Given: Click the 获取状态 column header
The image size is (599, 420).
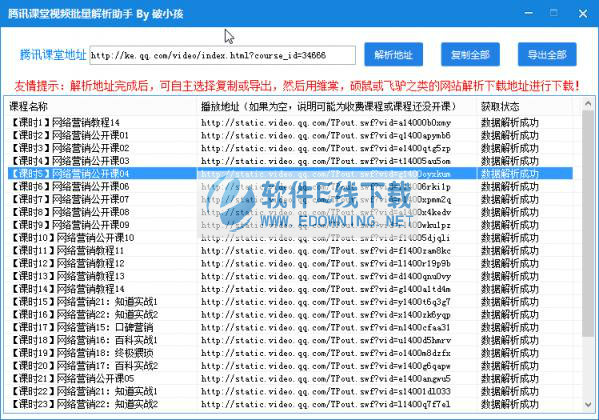Looking at the screenshot, I should point(524,106).
